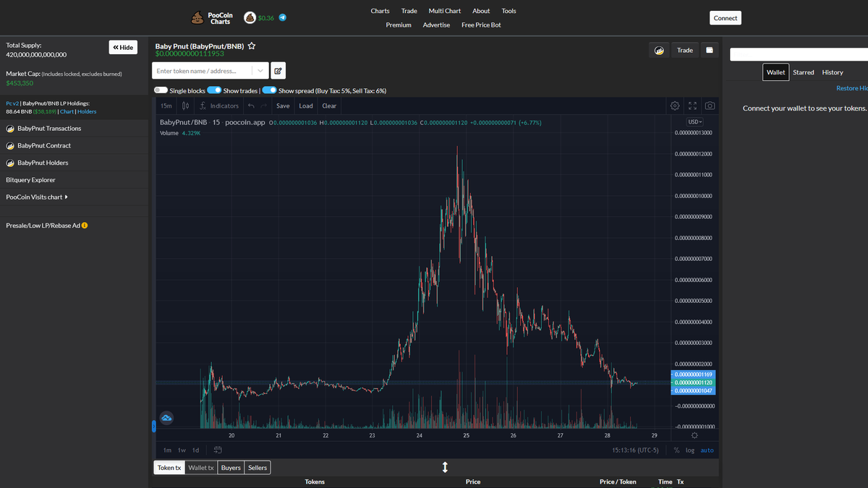The image size is (868, 488).
Task: Open the Indicators menu
Action: [x=218, y=106]
